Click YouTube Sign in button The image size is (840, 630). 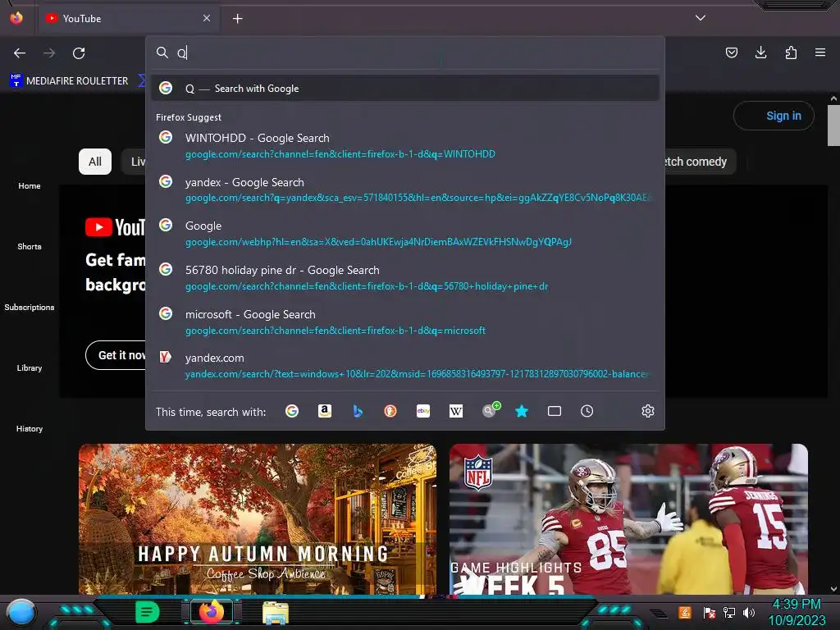coord(774,116)
